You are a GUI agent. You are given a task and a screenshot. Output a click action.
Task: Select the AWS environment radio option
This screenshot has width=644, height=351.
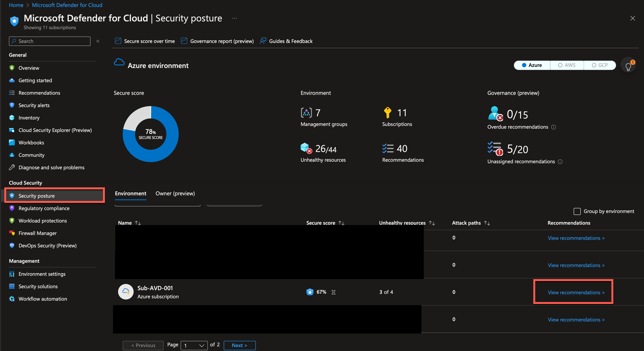click(x=567, y=65)
